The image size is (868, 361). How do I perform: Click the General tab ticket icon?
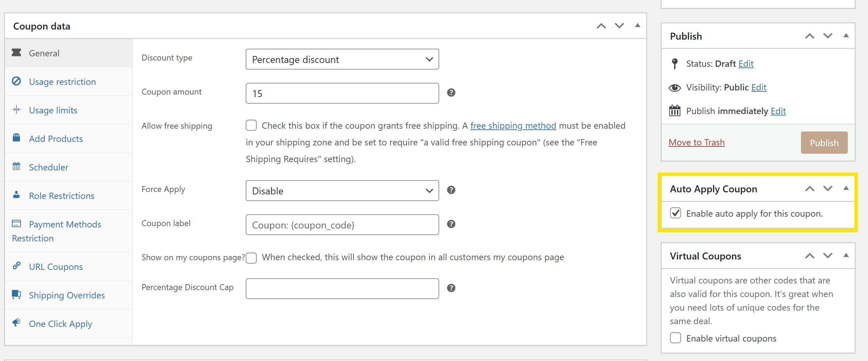(16, 53)
